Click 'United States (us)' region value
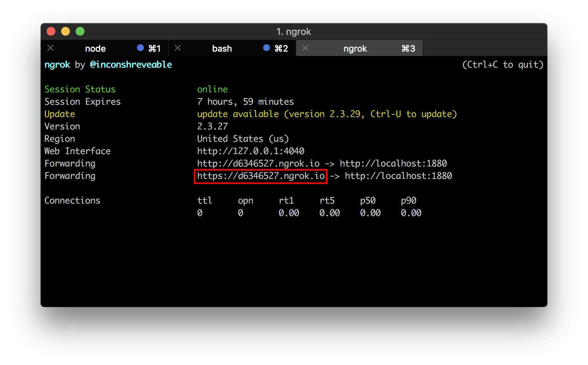The width and height of the screenshot is (588, 365). (243, 139)
